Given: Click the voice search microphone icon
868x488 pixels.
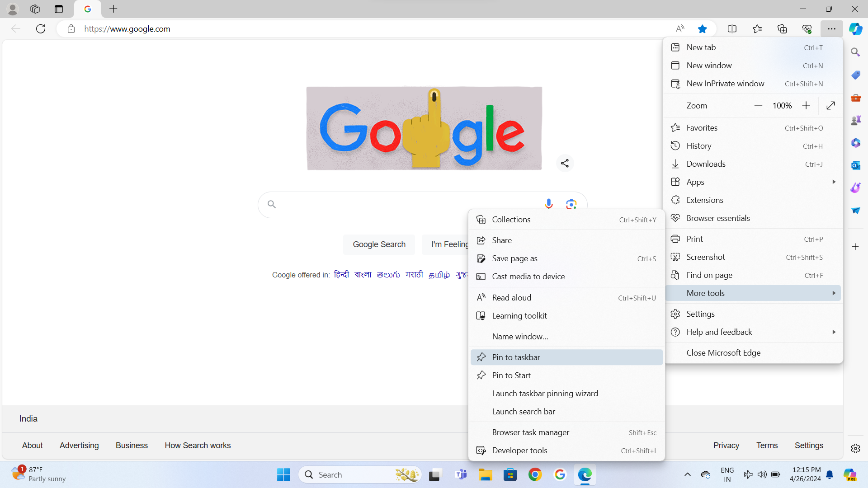Looking at the screenshot, I should pos(548,204).
